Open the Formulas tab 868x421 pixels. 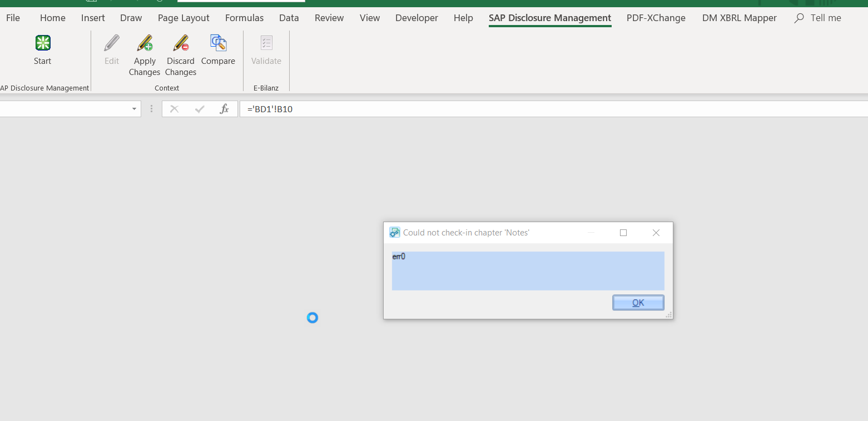pos(244,18)
